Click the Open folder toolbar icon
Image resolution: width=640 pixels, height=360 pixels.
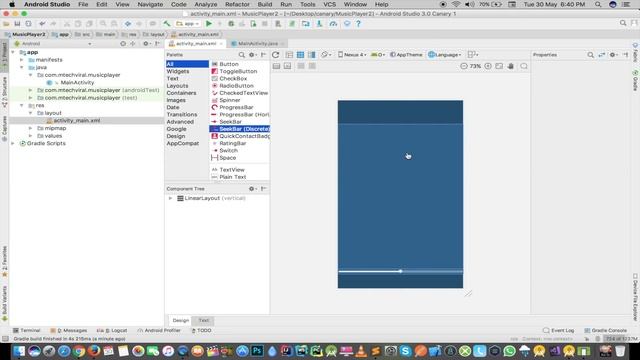pyautogui.click(x=6, y=24)
